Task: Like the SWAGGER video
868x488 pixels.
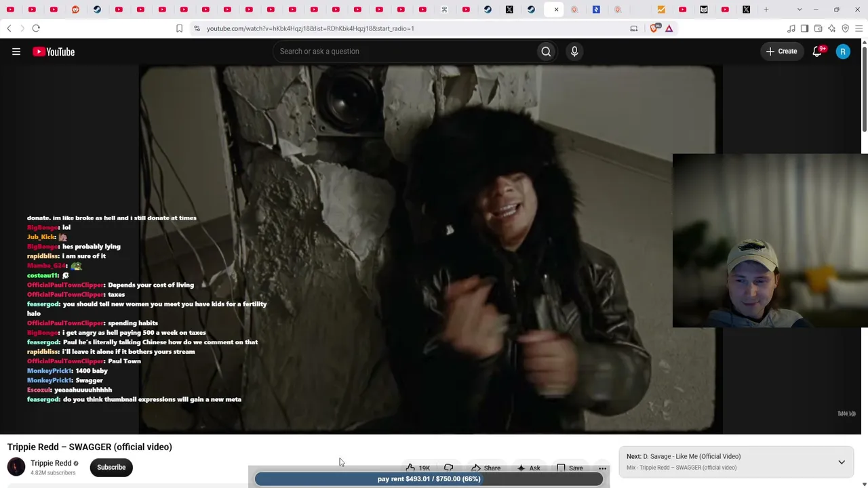Action: click(418, 468)
